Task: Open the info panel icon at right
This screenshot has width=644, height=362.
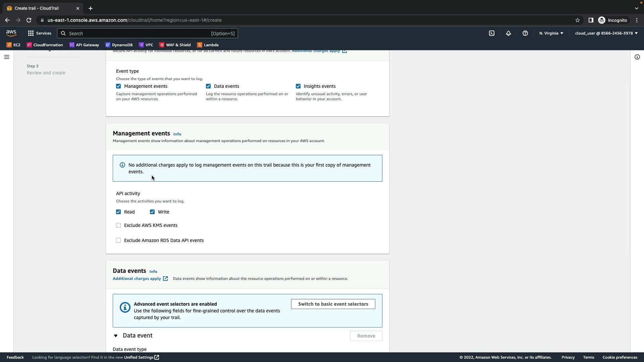Action: [x=637, y=57]
